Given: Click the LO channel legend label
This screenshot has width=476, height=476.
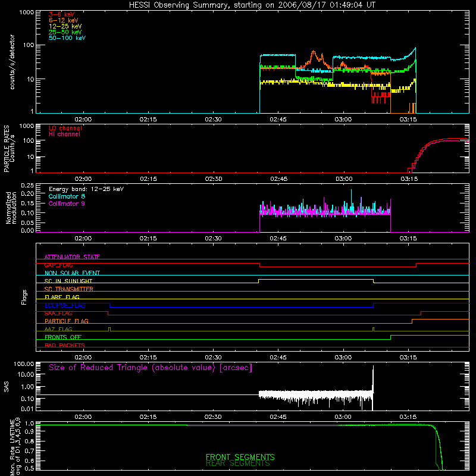Looking at the screenshot, I should (x=65, y=128).
